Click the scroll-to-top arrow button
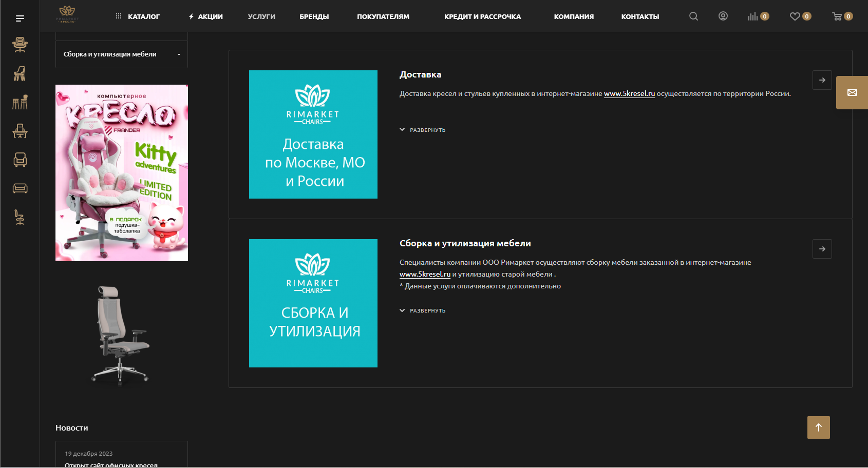 click(x=819, y=427)
